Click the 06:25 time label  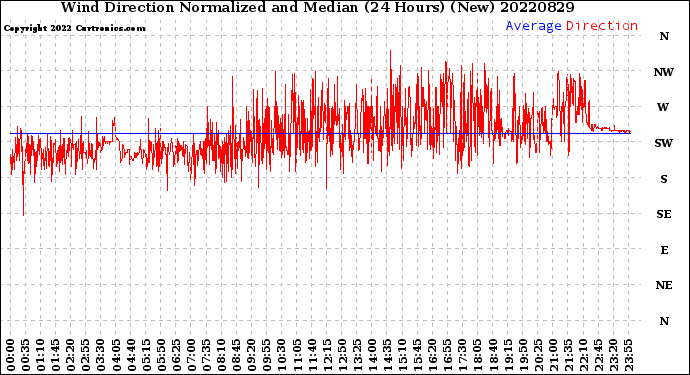click(x=176, y=355)
